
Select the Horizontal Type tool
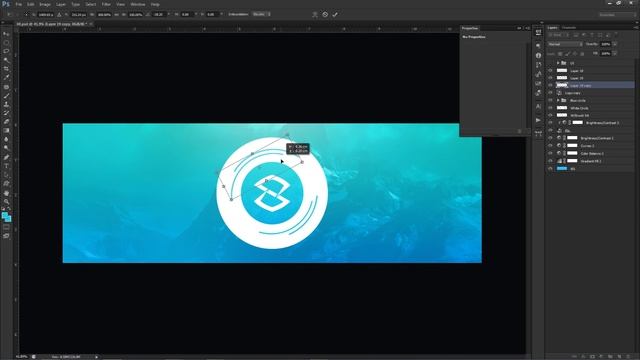coord(6,166)
